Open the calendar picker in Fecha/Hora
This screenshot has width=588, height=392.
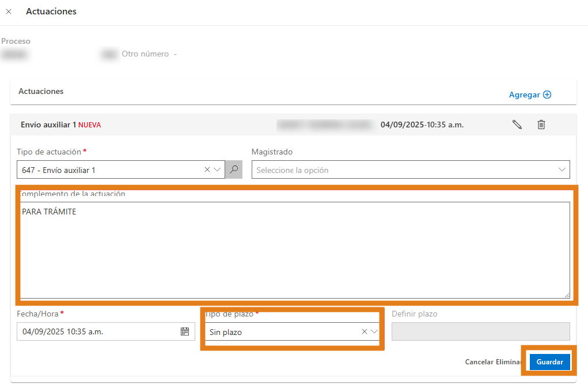(185, 331)
